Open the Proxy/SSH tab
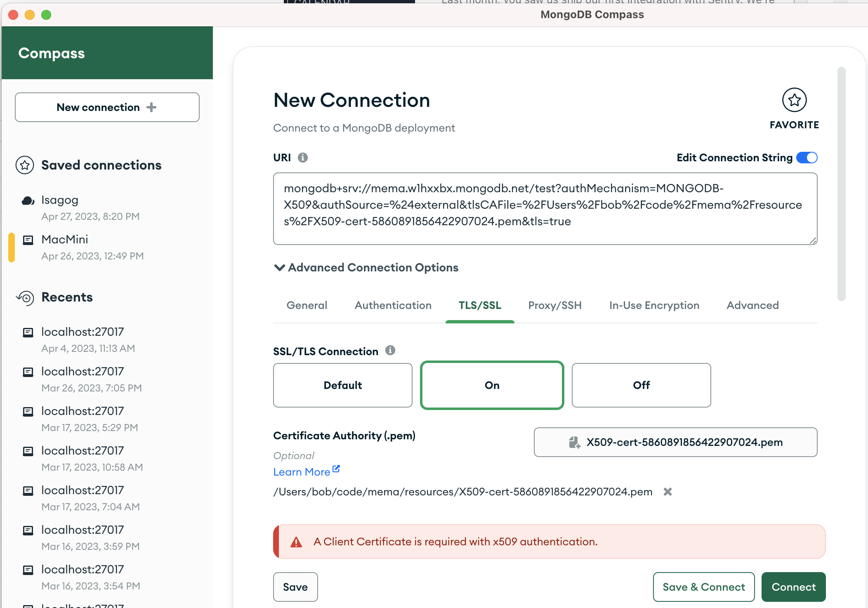This screenshot has width=868, height=608. pyautogui.click(x=555, y=305)
